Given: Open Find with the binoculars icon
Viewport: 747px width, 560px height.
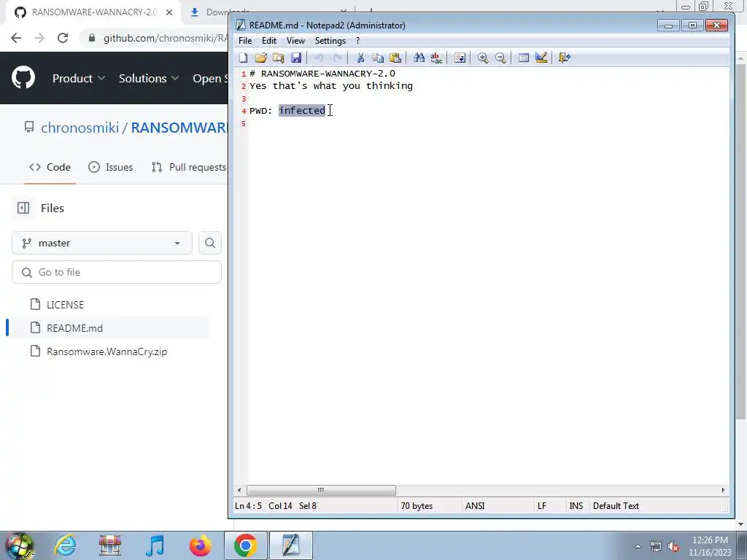Looking at the screenshot, I should [419, 58].
